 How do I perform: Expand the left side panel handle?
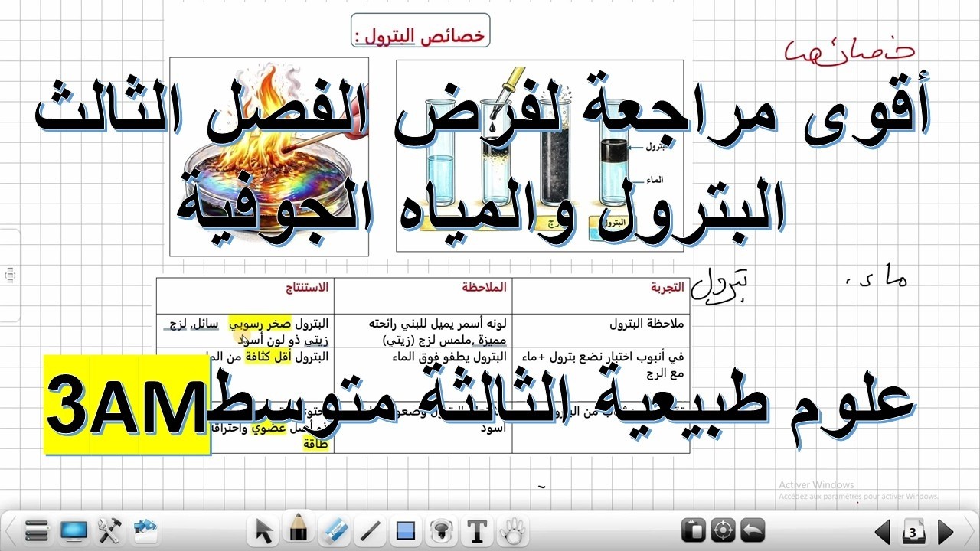tap(10, 275)
